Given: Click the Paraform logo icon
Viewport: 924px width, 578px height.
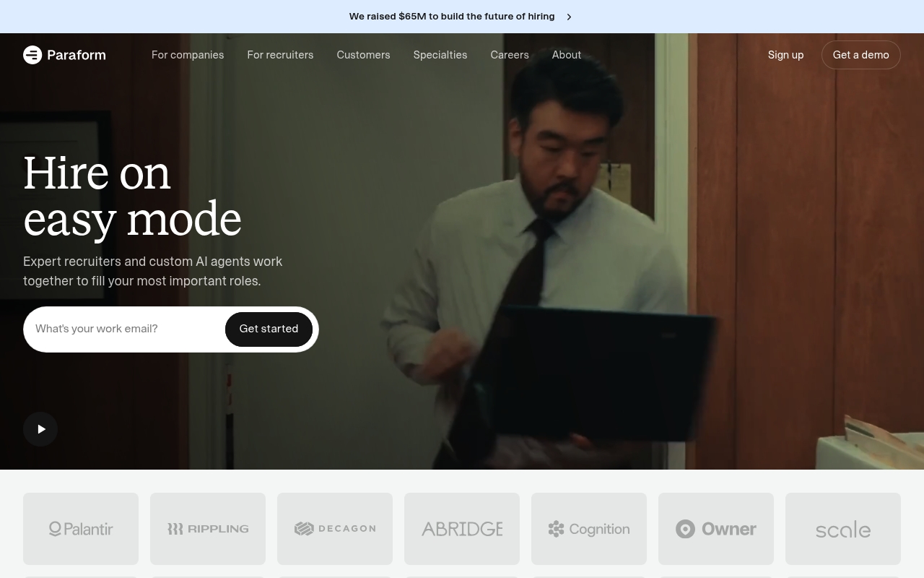Looking at the screenshot, I should 32,55.
